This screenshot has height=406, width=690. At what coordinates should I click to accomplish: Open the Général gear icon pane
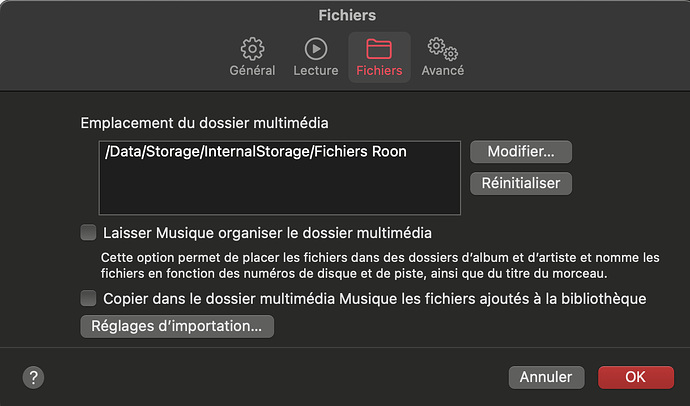click(252, 49)
